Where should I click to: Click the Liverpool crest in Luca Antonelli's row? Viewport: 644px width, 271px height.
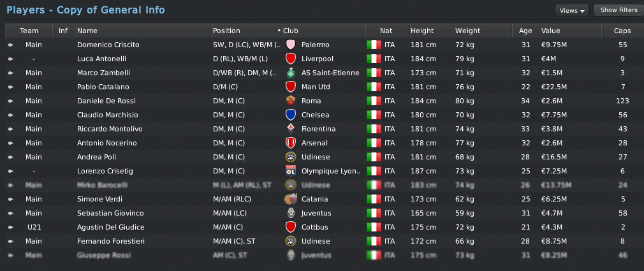click(x=291, y=59)
